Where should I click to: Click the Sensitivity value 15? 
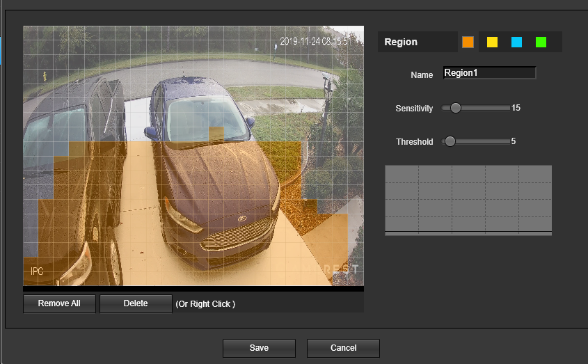tap(516, 108)
